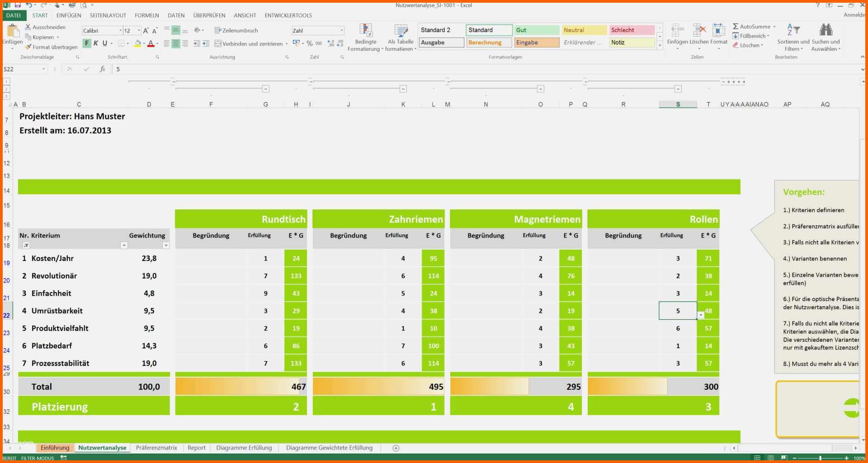Open the Gewichtung column filter dropdown

166,246
